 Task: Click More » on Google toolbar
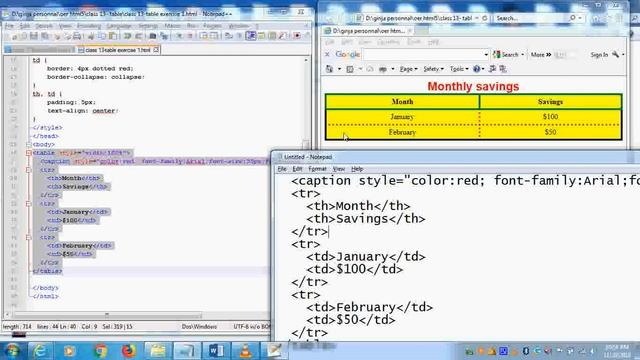(541, 54)
